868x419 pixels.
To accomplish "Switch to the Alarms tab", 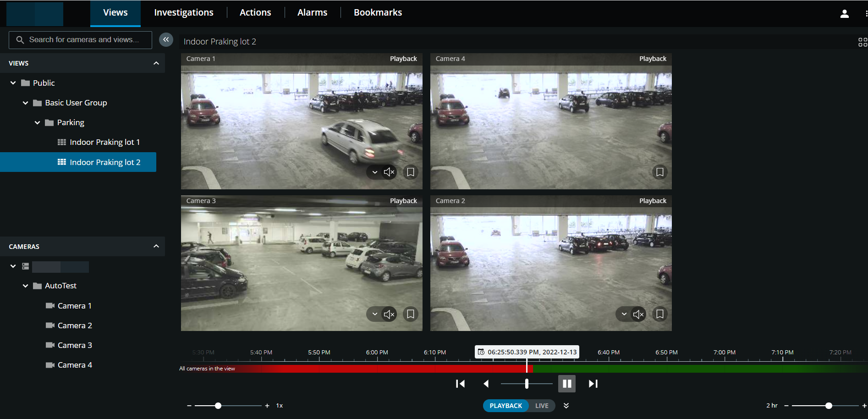I will [312, 12].
